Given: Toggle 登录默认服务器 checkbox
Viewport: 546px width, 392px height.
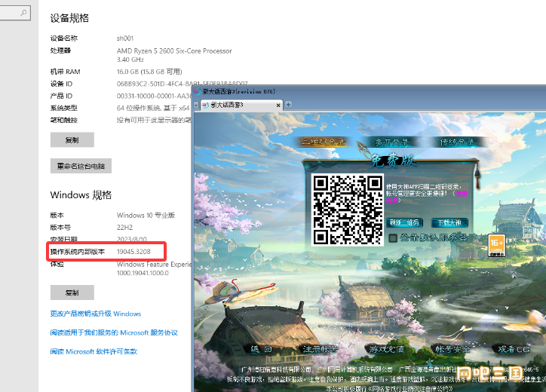Looking at the screenshot, I should coord(393,238).
